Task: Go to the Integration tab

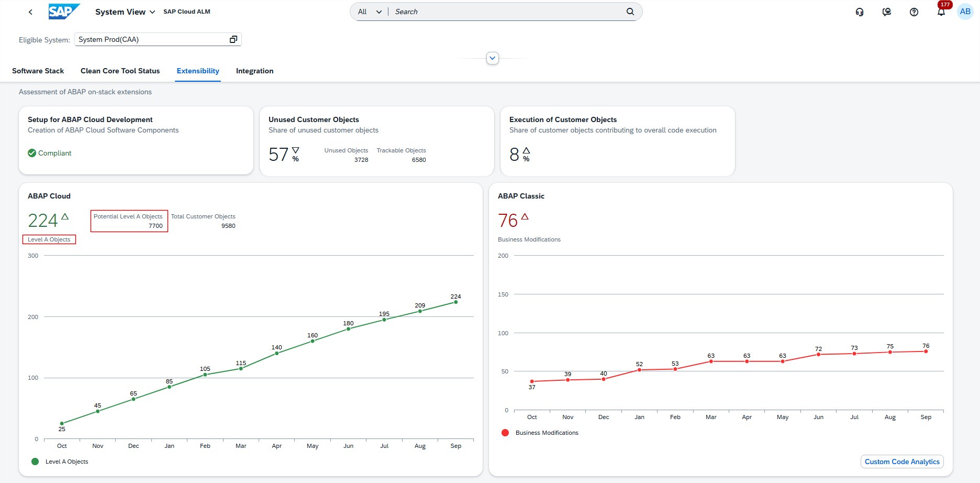Action: click(254, 71)
